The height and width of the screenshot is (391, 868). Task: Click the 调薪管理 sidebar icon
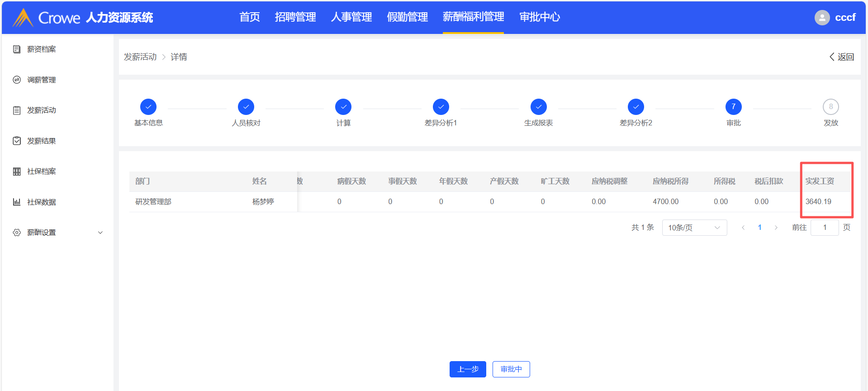click(17, 80)
